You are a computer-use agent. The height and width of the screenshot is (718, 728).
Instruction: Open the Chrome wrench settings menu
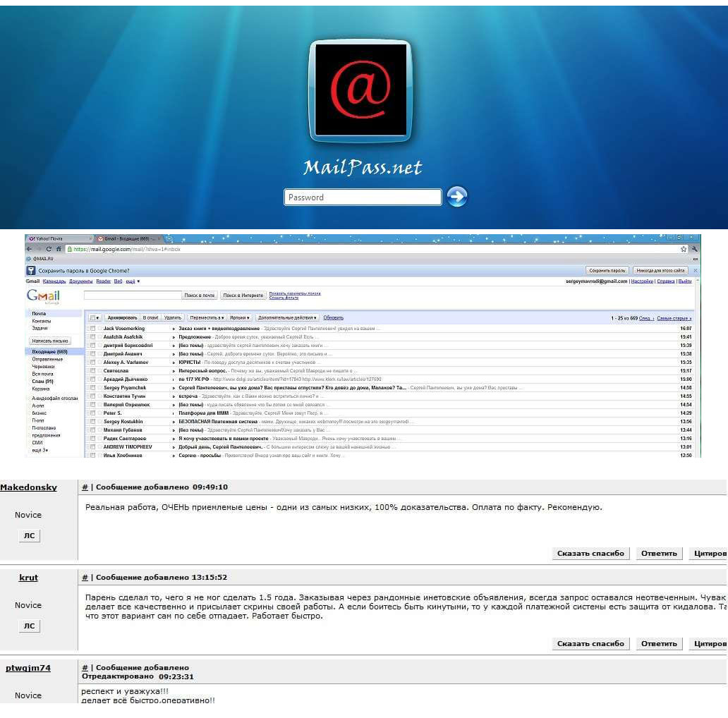[x=695, y=249]
